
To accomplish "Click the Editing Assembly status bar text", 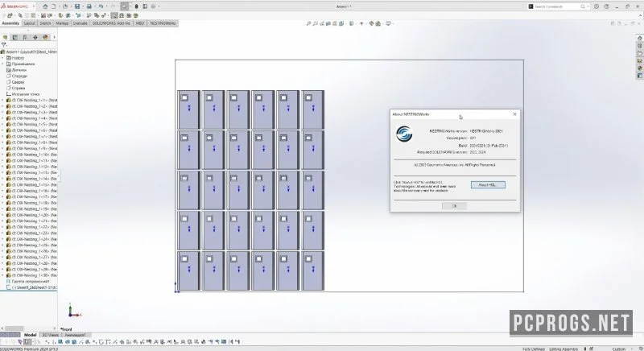I will (x=563, y=349).
